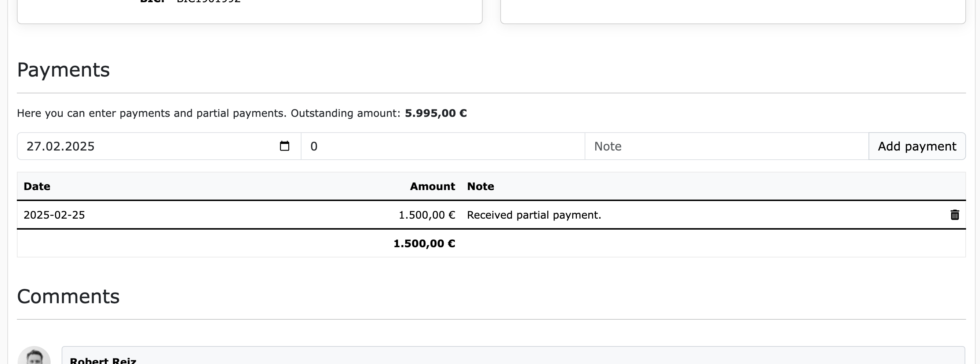The image size is (980, 364).
Task: Delete the 2025-02-25 partial payment
Action: tap(955, 215)
